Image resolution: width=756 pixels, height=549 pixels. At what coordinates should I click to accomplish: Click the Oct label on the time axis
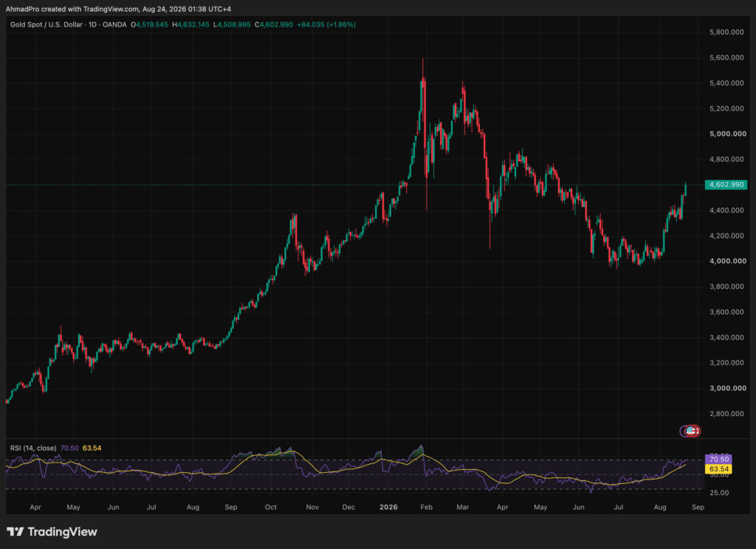click(x=270, y=507)
